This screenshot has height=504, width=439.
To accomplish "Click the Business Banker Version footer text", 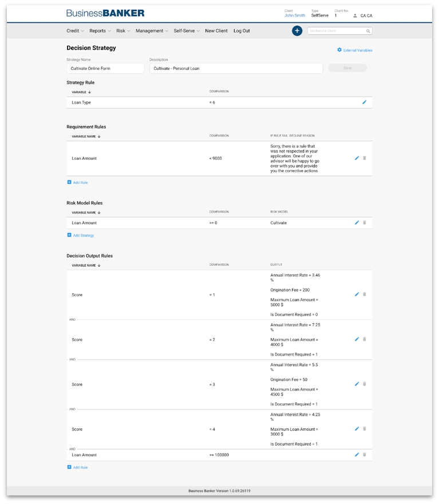I will point(219,491).
